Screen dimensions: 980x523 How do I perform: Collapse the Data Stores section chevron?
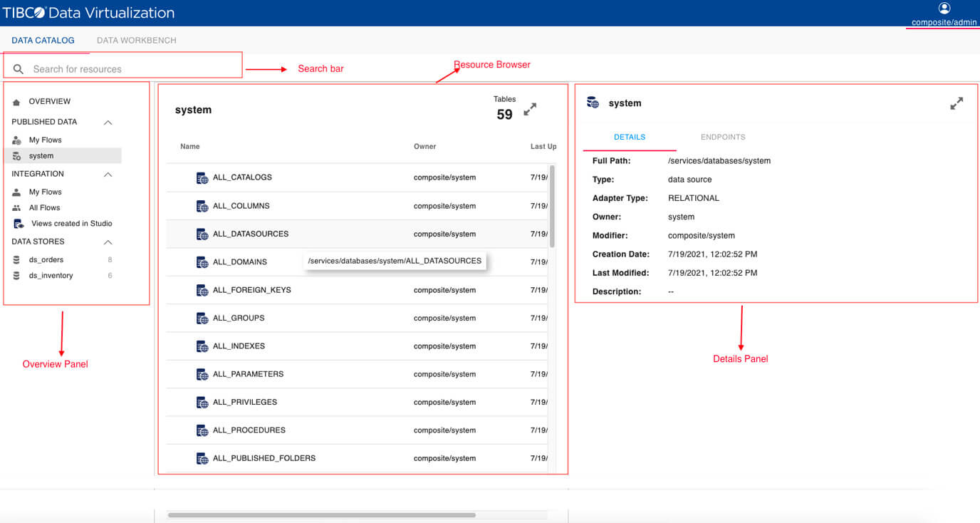(108, 242)
